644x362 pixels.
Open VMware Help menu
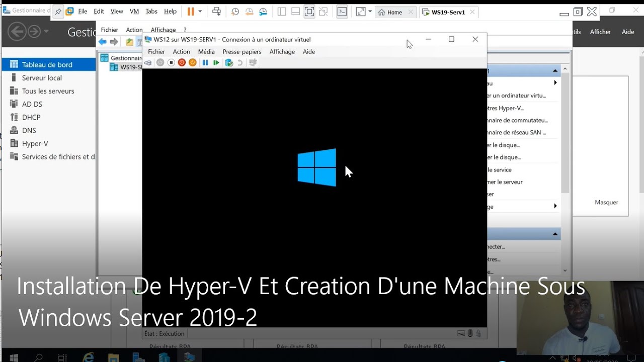(x=171, y=12)
